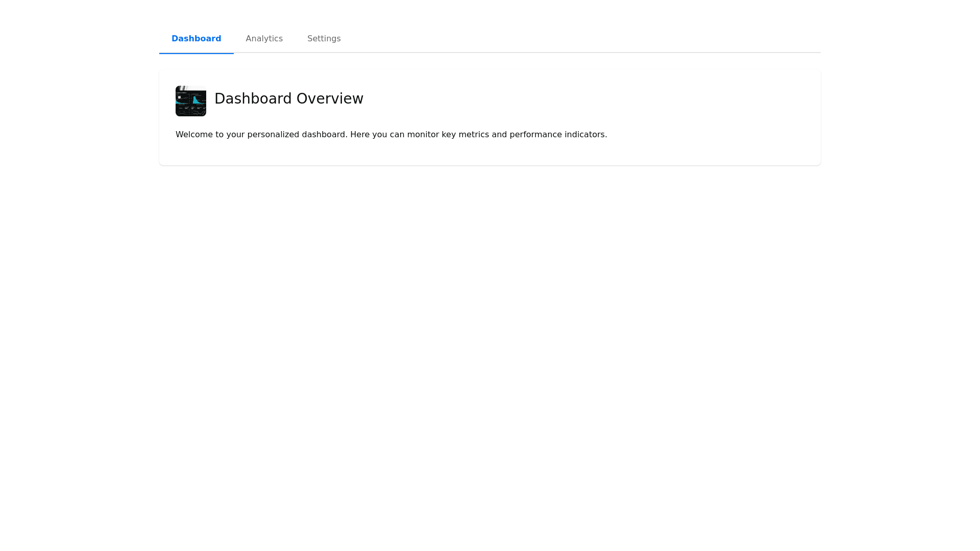Viewport: 980px width, 551px height.
Task: Click the dashboard chart icon beside heading
Action: pos(190,101)
